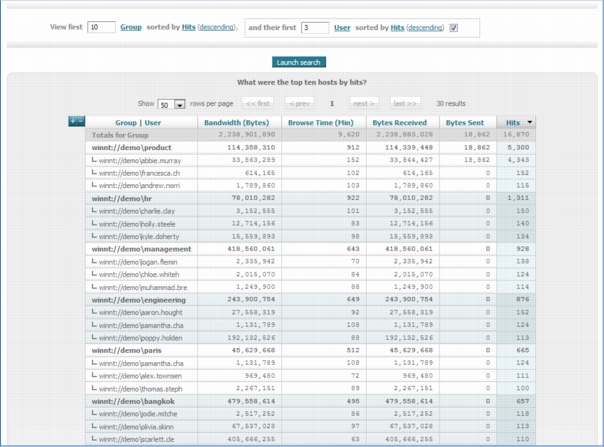Sort by Browse Time (Min) column
Screen dimensions: 604x447
click(x=320, y=123)
